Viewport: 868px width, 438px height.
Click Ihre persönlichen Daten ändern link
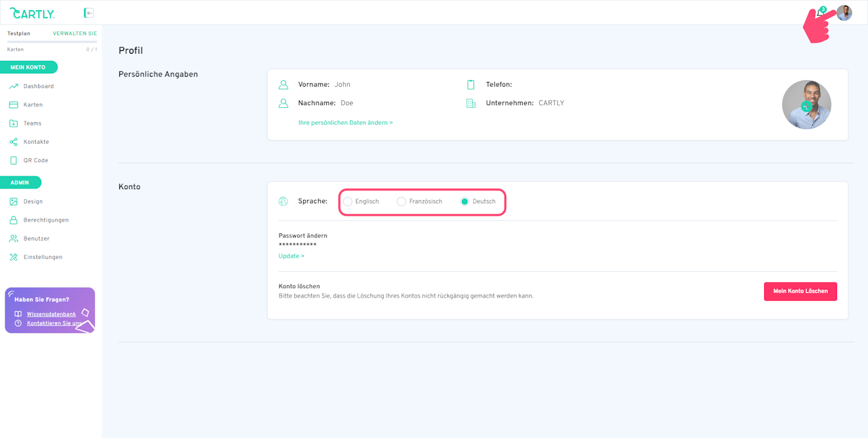[x=345, y=123]
